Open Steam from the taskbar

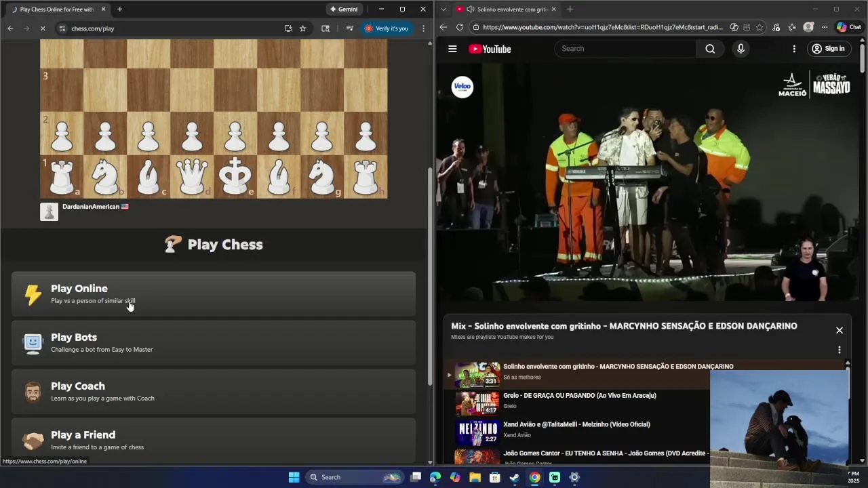[x=515, y=477]
